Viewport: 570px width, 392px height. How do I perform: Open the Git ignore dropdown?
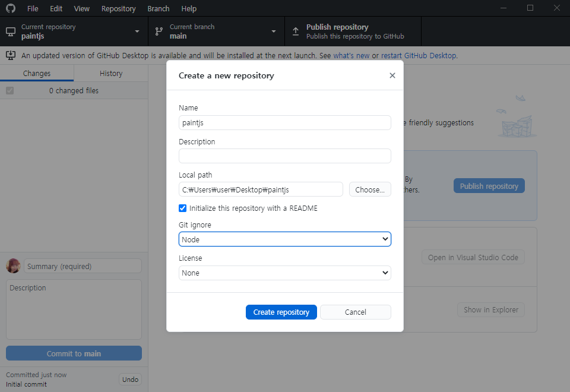coord(284,239)
